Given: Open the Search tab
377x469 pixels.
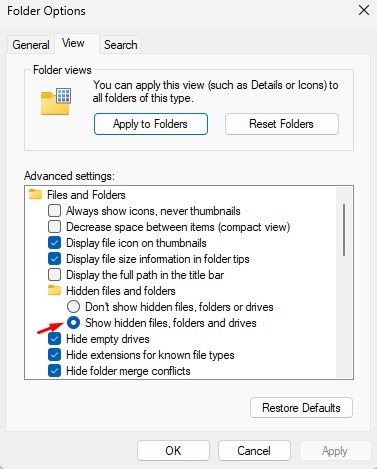Looking at the screenshot, I should click(x=121, y=45).
